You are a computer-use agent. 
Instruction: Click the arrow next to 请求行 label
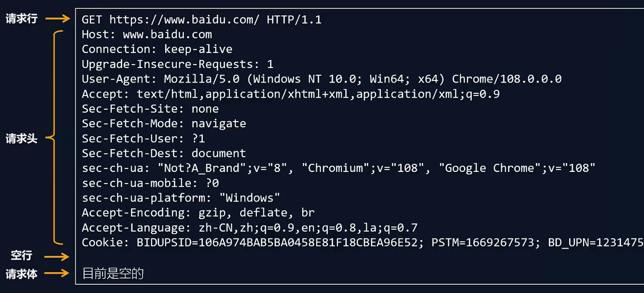click(58, 19)
